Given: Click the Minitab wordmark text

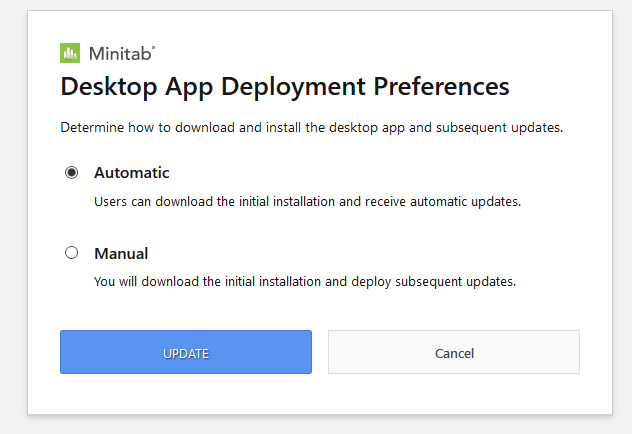Looking at the screenshot, I should pyautogui.click(x=120, y=54).
